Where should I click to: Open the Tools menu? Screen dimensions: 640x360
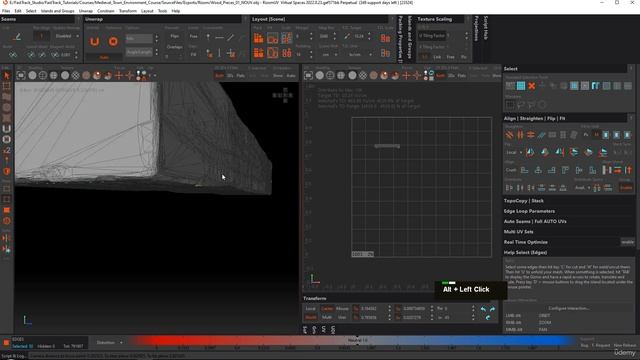(162, 11)
